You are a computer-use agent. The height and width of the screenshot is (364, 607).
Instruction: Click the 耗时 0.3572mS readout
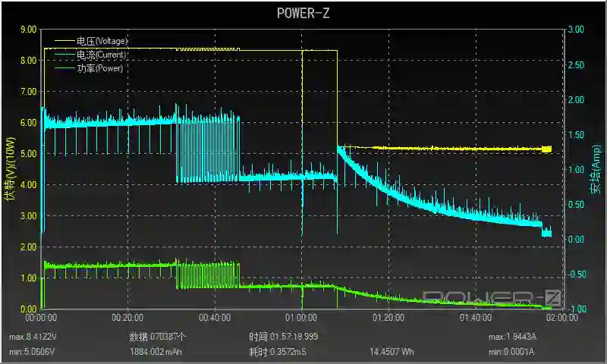click(x=278, y=352)
